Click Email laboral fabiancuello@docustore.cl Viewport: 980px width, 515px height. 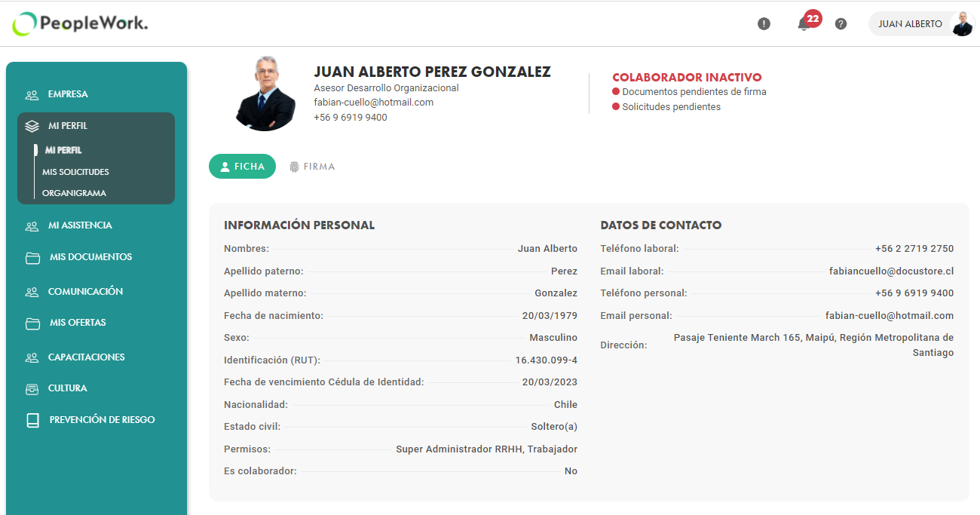pyautogui.click(x=891, y=271)
